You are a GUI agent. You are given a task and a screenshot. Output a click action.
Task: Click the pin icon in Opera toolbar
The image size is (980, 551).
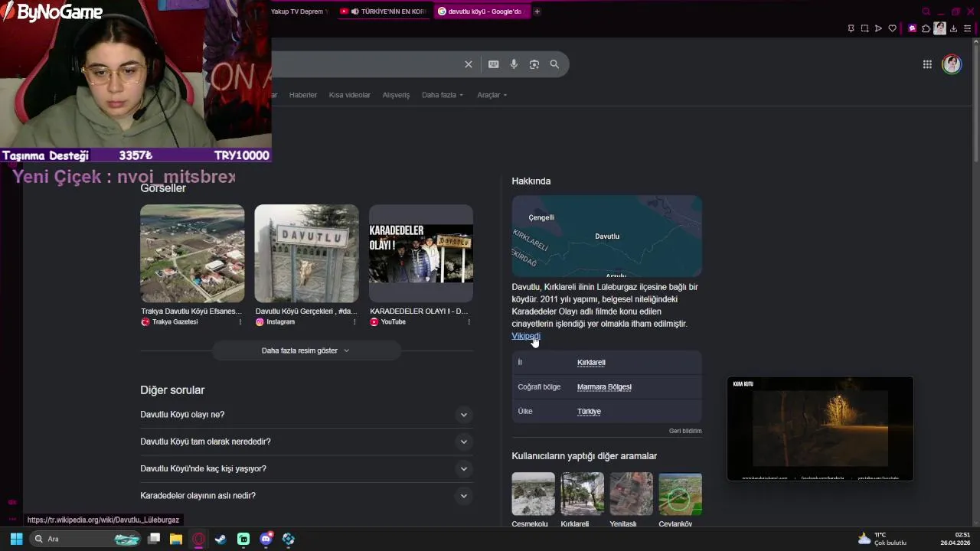point(851,28)
